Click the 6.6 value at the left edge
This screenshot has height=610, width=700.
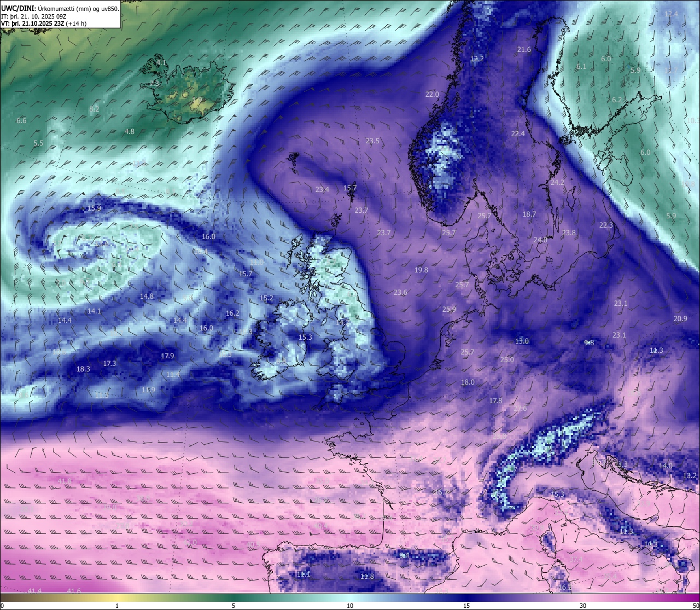[21, 121]
